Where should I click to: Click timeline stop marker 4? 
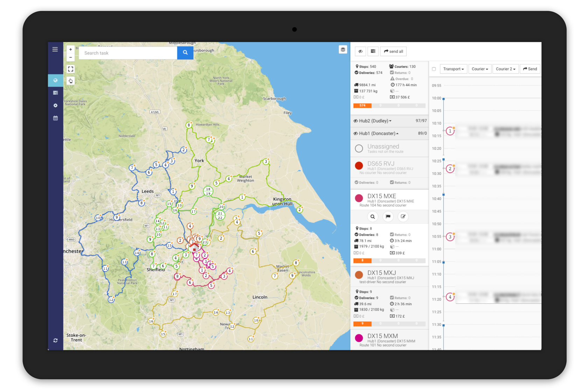(x=450, y=297)
